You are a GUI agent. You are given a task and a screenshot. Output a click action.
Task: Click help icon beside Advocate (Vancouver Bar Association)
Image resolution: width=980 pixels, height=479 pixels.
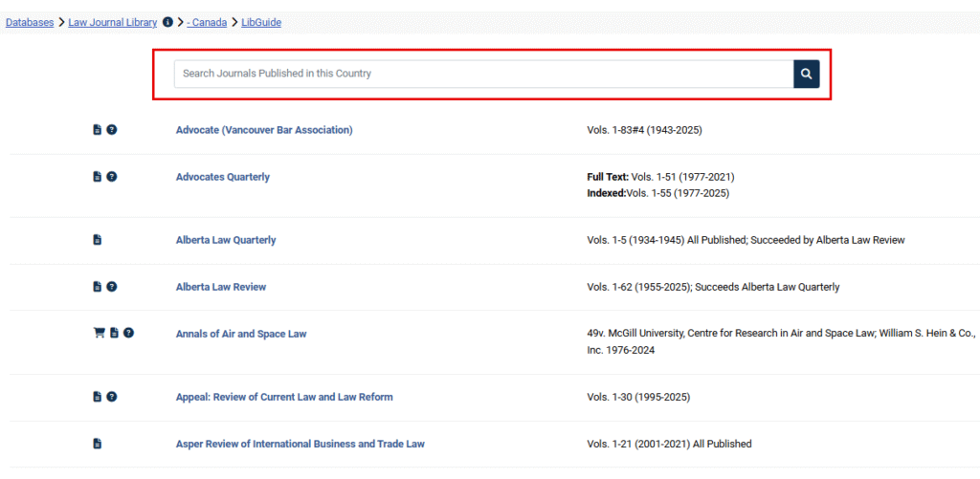[112, 130]
